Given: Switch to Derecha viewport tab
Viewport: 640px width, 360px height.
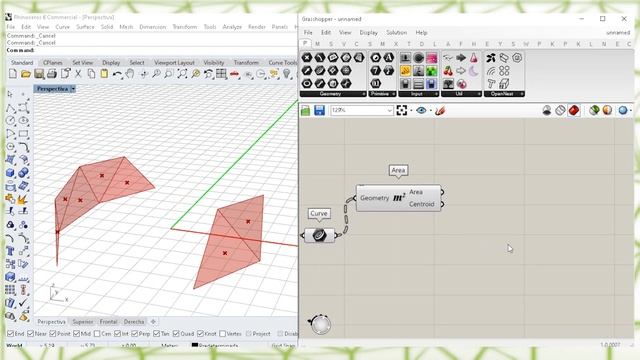Looking at the screenshot, I should [134, 322].
